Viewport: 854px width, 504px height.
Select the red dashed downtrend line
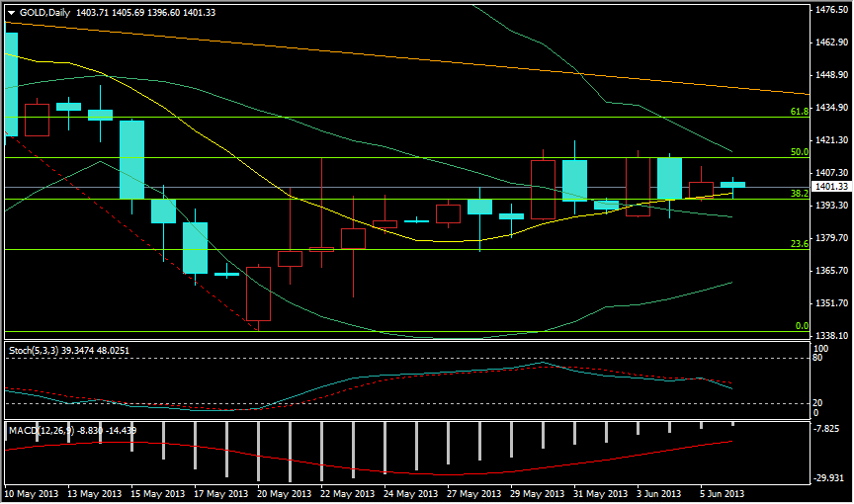coord(130,229)
